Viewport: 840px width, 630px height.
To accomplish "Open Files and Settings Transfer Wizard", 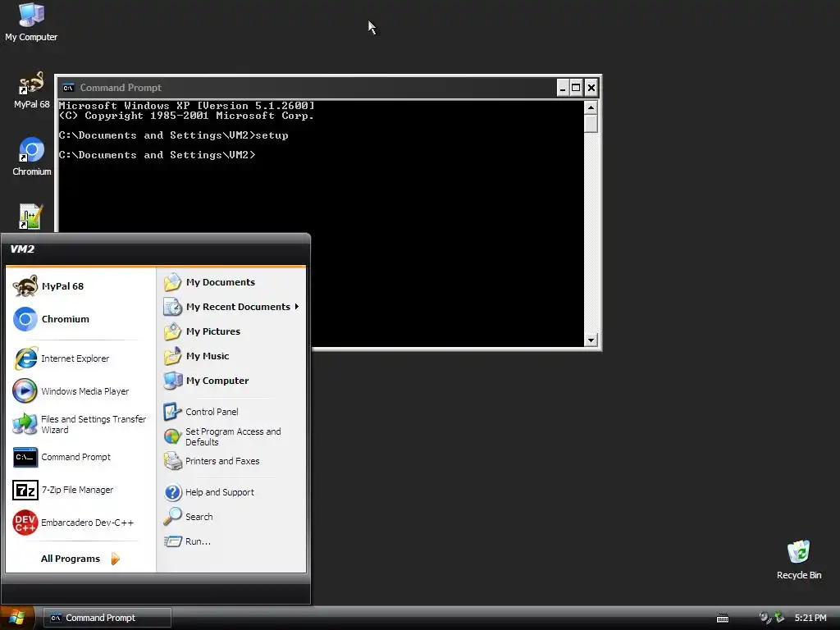I will [80, 424].
